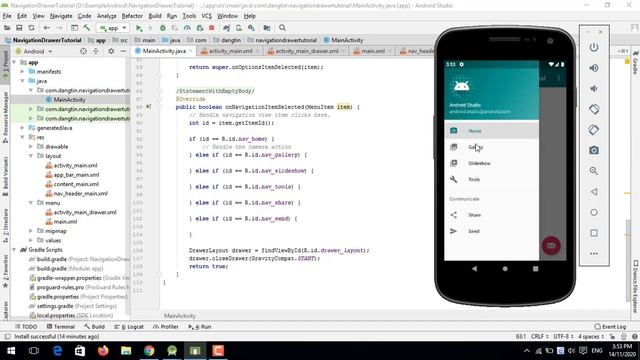Rotate the emulator right

594,130
